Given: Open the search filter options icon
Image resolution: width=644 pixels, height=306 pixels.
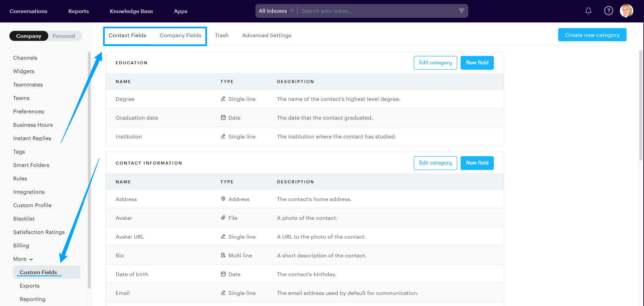Looking at the screenshot, I should [462, 11].
